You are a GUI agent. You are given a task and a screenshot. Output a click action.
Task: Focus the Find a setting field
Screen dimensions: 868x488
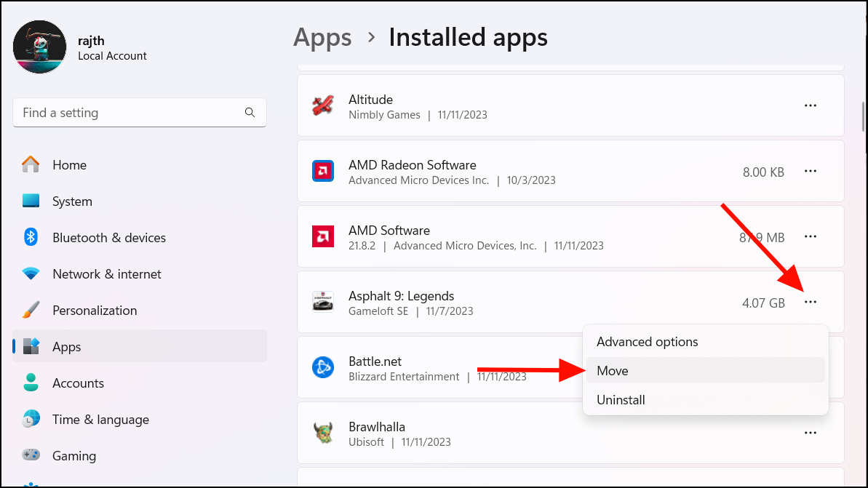click(x=140, y=112)
